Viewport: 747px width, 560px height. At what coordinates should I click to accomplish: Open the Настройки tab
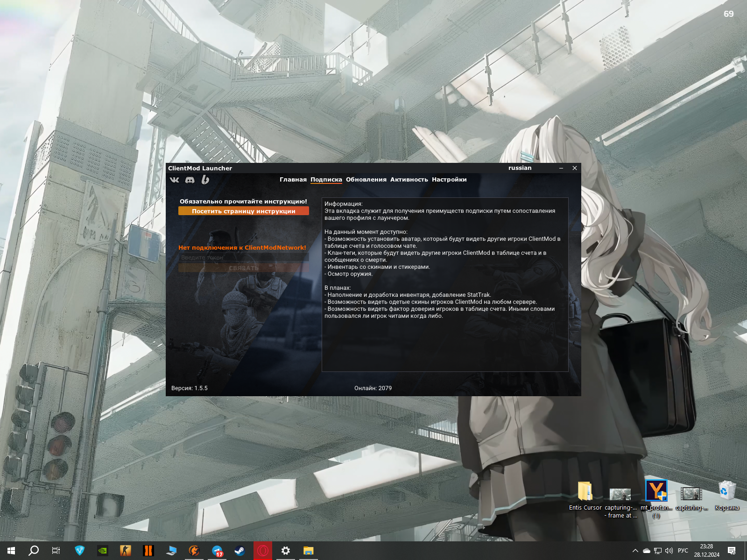pos(449,180)
